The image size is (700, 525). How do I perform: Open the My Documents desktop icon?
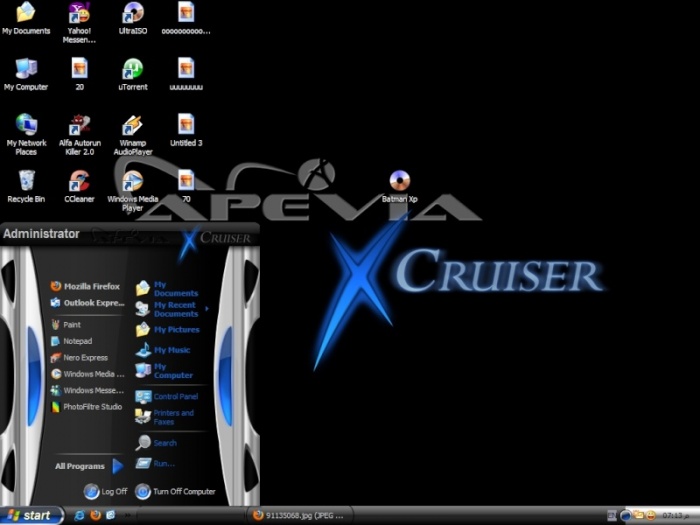point(26,19)
